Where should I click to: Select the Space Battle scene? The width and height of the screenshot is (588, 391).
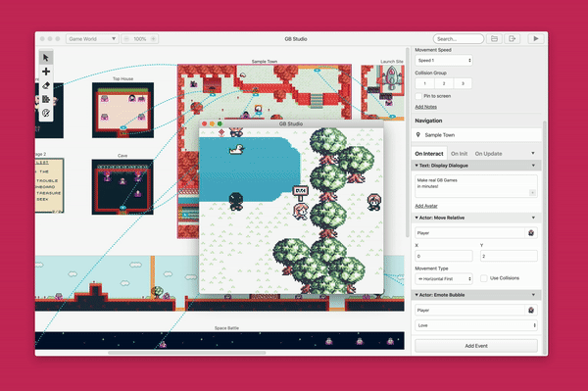point(220,340)
